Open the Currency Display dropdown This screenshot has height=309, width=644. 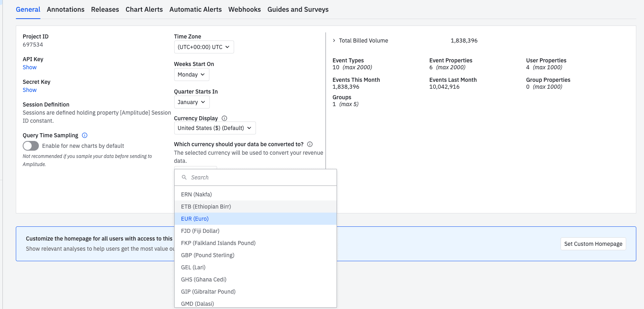(215, 128)
